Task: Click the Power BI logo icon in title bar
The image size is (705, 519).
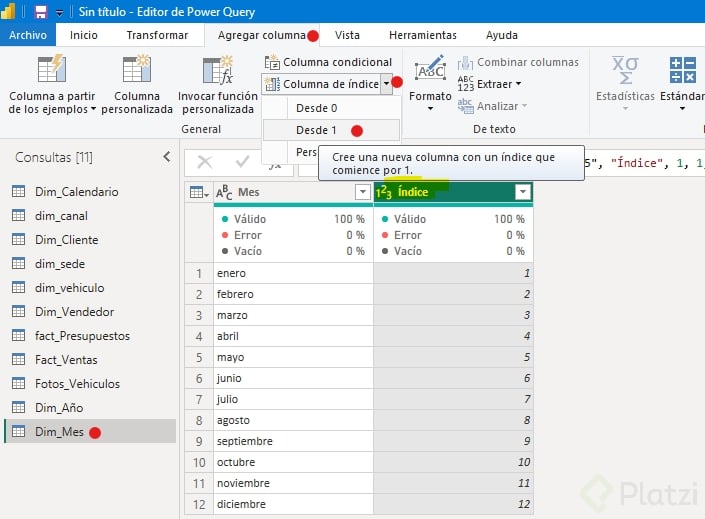Action: point(9,11)
